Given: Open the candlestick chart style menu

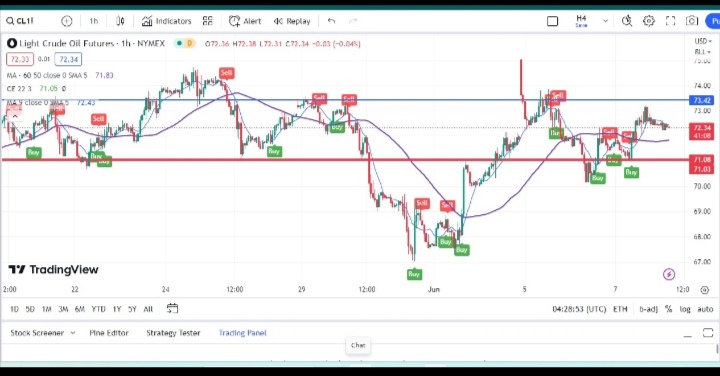Looking at the screenshot, I should tap(120, 21).
